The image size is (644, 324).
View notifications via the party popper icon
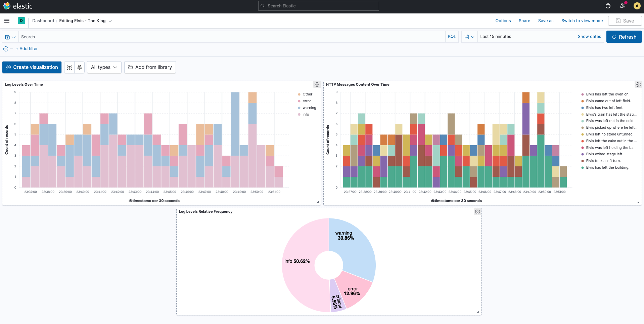(x=623, y=6)
